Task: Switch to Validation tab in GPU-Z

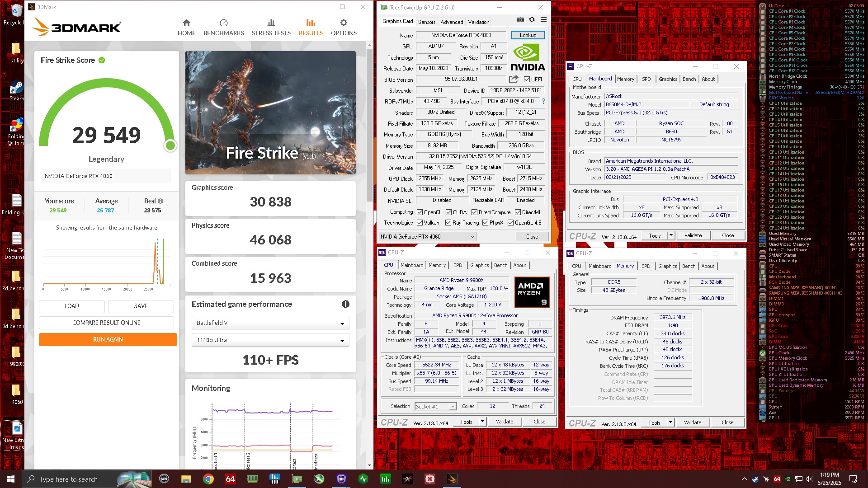Action: coord(478,22)
